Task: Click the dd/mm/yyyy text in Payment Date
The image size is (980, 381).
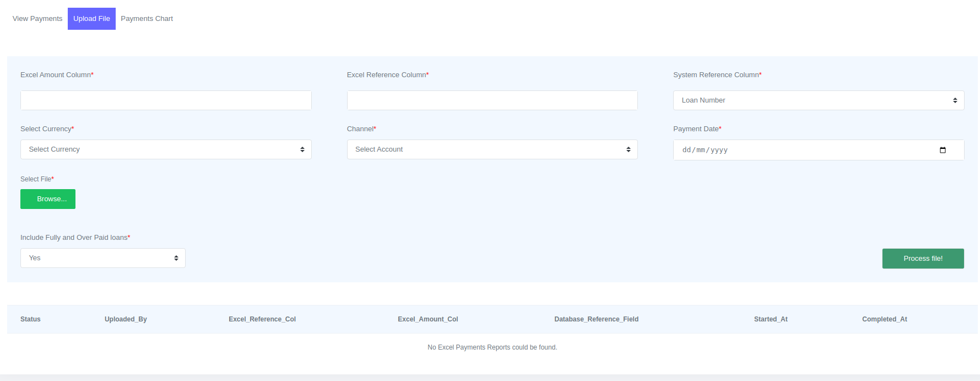Action: coord(705,150)
